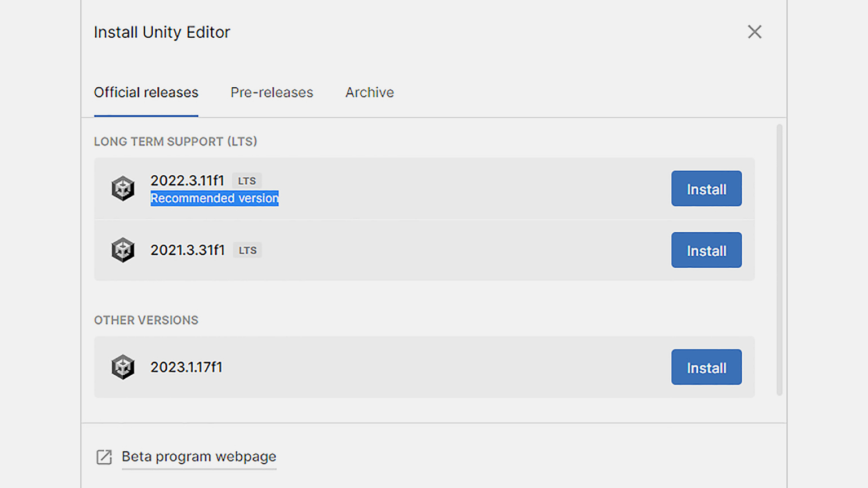Click the Install Unity Editor dialog title
The image size is (868, 488).
(162, 32)
